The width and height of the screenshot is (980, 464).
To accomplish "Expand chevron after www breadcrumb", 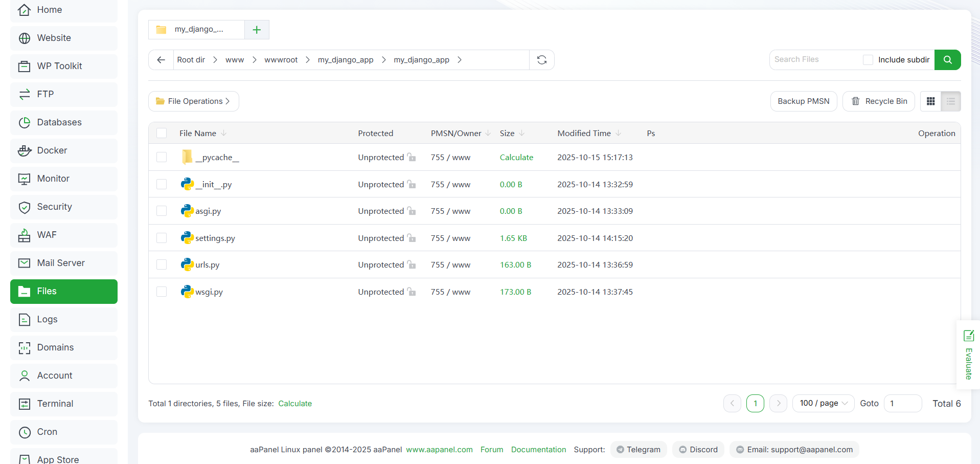I will tap(254, 60).
